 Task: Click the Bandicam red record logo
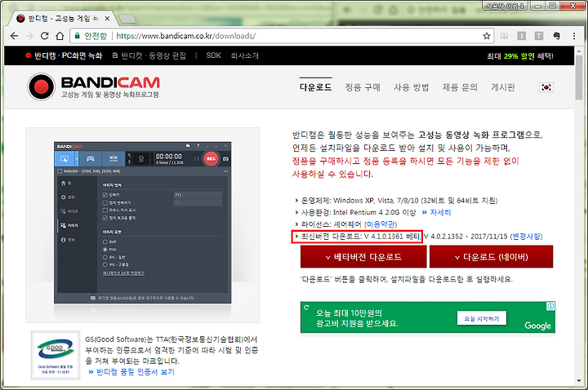pyautogui.click(x=42, y=87)
